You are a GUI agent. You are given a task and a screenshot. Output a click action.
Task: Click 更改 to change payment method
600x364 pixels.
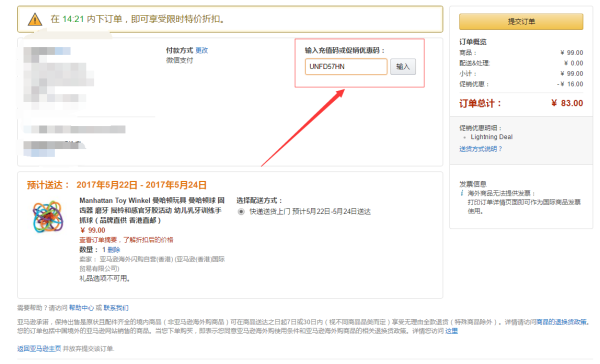tap(202, 50)
